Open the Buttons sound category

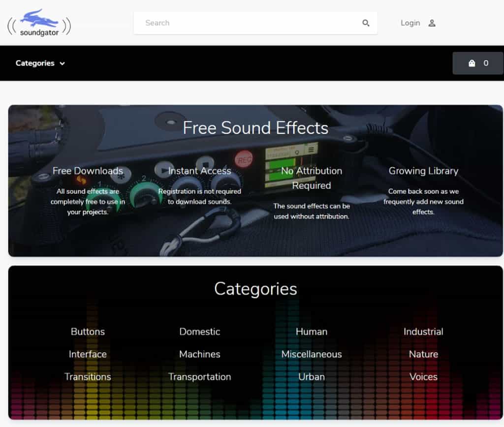(x=88, y=332)
